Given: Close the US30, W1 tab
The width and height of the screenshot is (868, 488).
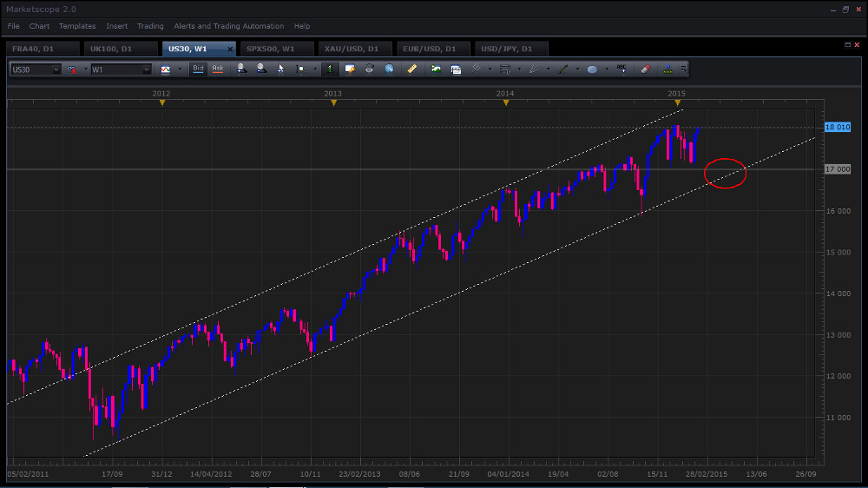Looking at the screenshot, I should [230, 49].
